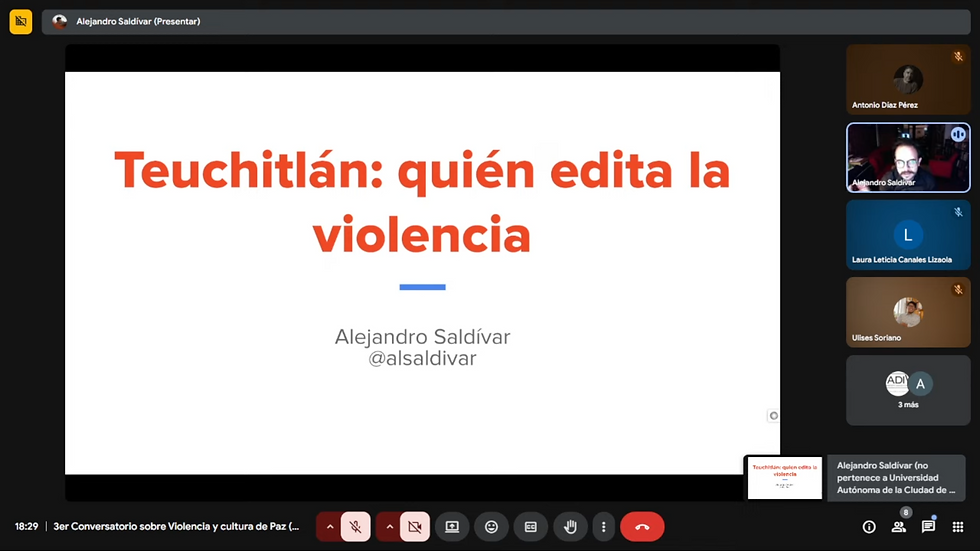
Task: Click Laura's 'L' avatar circle
Action: pos(908,235)
